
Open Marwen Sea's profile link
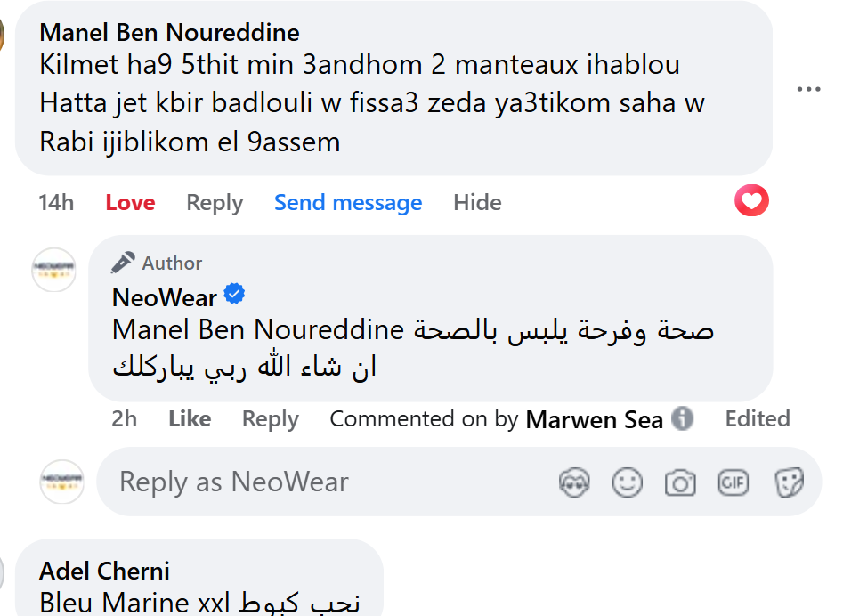tap(595, 419)
